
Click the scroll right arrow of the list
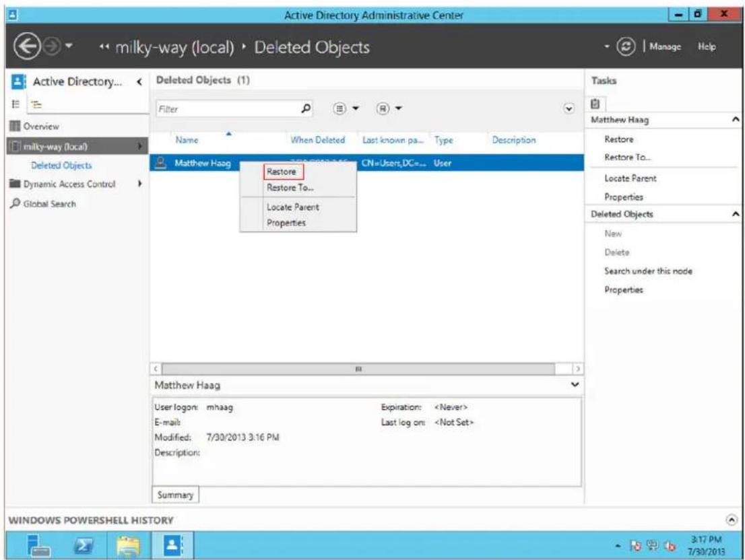pyautogui.click(x=578, y=369)
